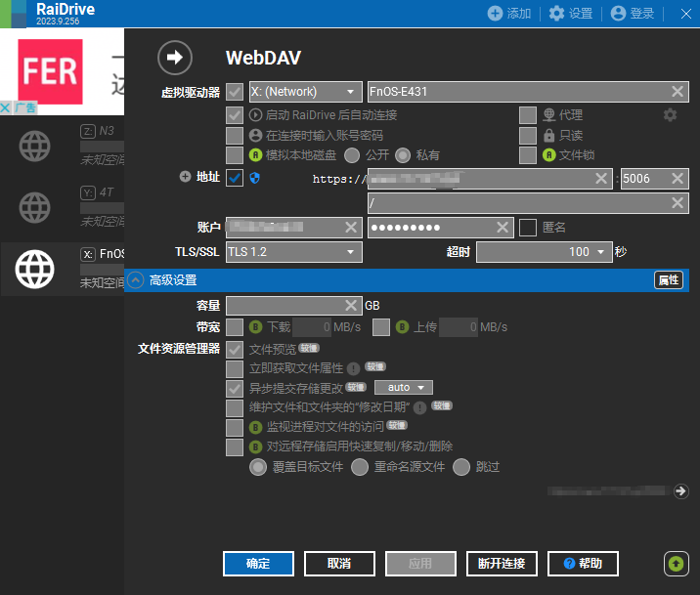This screenshot has height=595, width=700.
Task: Clear the capacity (容量) GB field
Action: click(x=351, y=306)
